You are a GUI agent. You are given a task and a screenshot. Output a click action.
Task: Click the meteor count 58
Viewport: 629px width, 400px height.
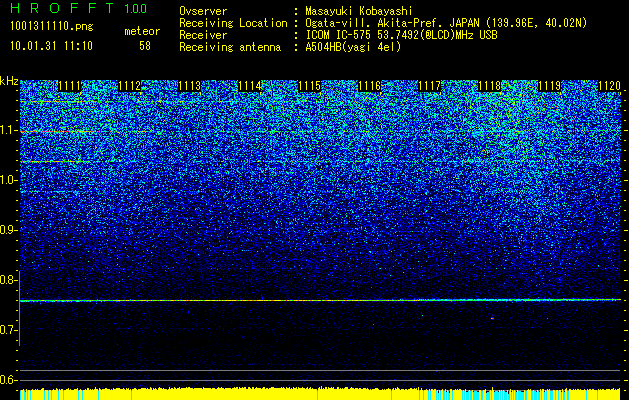click(x=145, y=46)
